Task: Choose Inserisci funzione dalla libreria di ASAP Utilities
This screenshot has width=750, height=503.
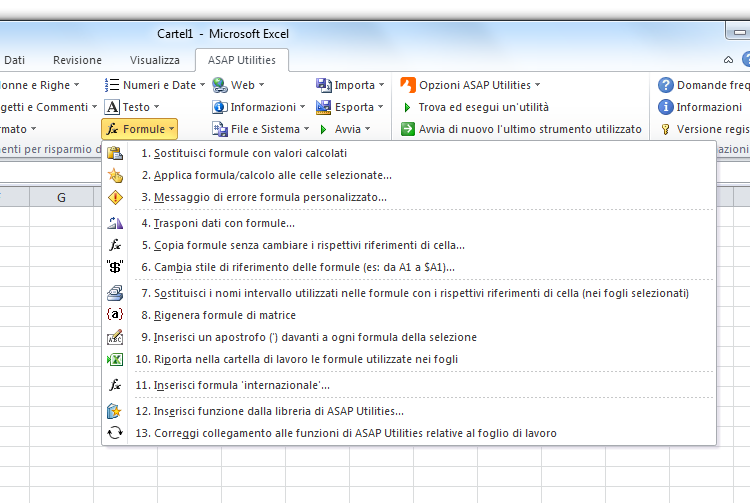Action: tap(409, 411)
